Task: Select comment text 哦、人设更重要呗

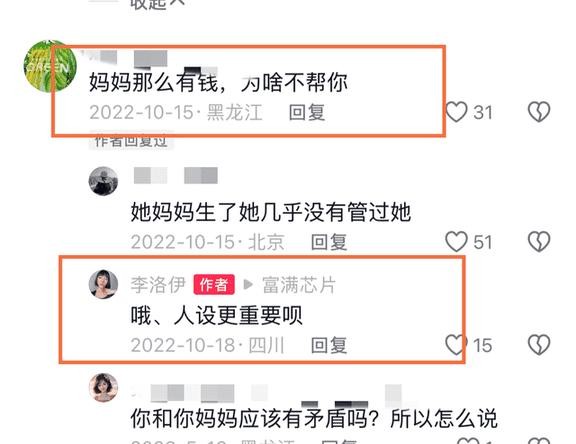Action: (216, 315)
